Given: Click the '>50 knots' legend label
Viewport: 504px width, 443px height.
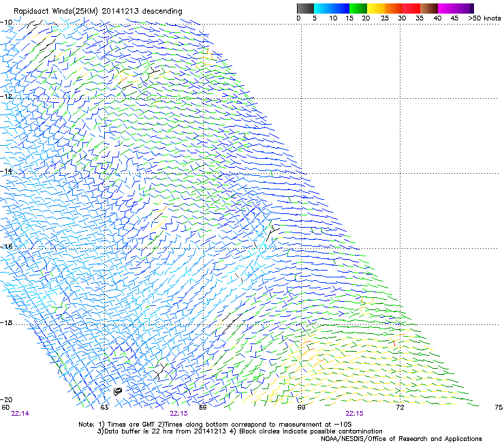Looking at the screenshot, I should click(x=484, y=18).
